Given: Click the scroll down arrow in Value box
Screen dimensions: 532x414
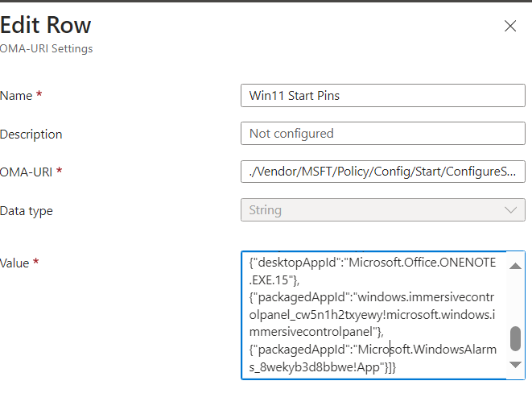Looking at the screenshot, I should [x=515, y=364].
